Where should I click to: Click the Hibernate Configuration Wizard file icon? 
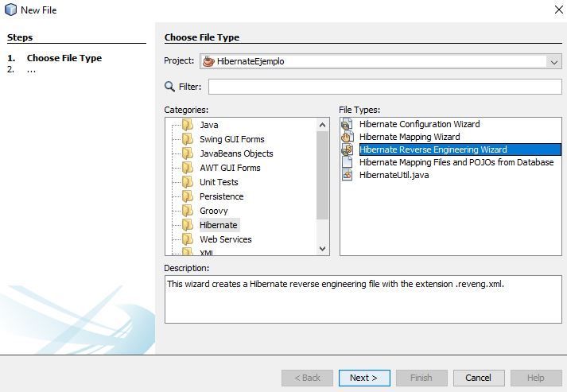pyautogui.click(x=348, y=124)
